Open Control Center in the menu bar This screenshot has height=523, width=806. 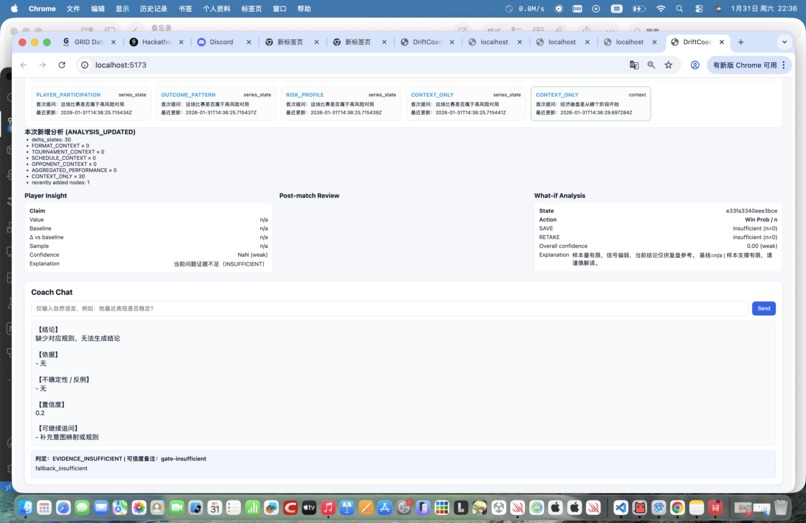tap(699, 9)
